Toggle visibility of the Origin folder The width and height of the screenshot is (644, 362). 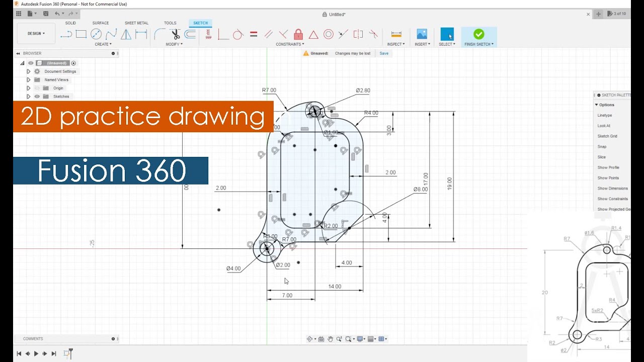[x=37, y=88]
